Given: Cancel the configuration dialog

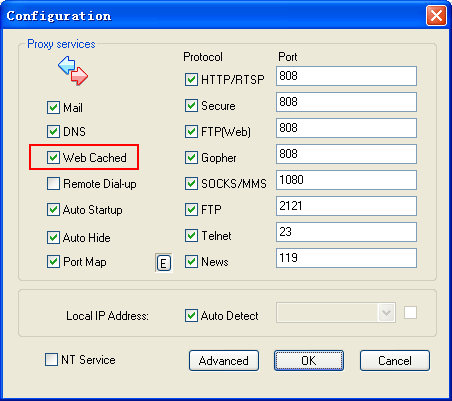Looking at the screenshot, I should pyautogui.click(x=395, y=360).
